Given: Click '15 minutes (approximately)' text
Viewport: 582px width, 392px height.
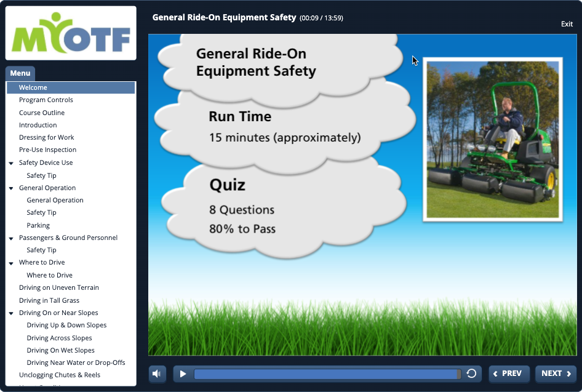Looking at the screenshot, I should coord(285,138).
